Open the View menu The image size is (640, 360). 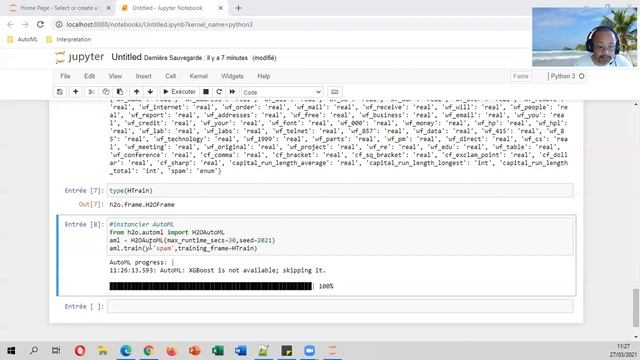pos(115,76)
